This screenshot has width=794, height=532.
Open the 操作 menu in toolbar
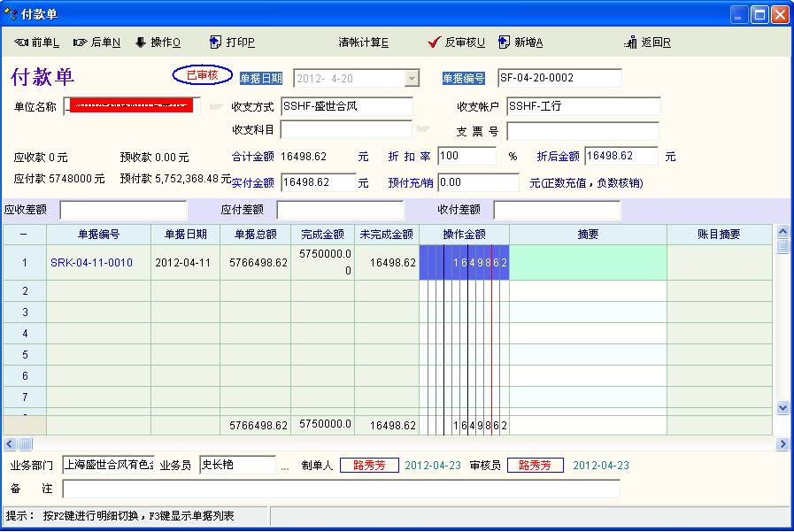[x=158, y=42]
